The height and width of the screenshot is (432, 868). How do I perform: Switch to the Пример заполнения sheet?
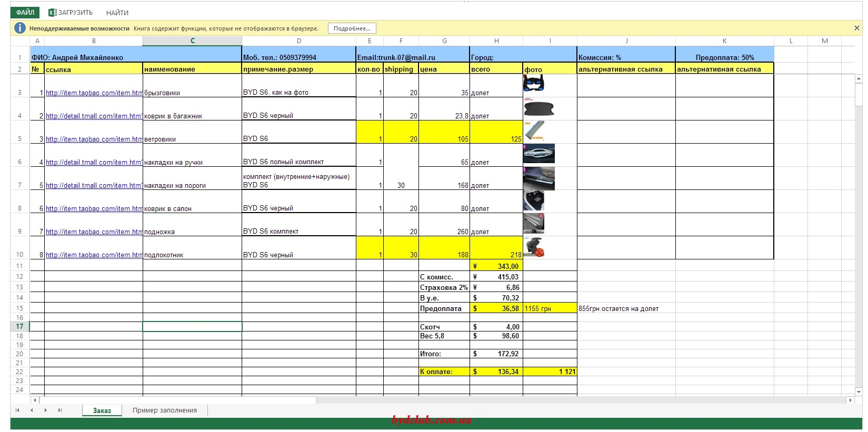pyautogui.click(x=164, y=410)
